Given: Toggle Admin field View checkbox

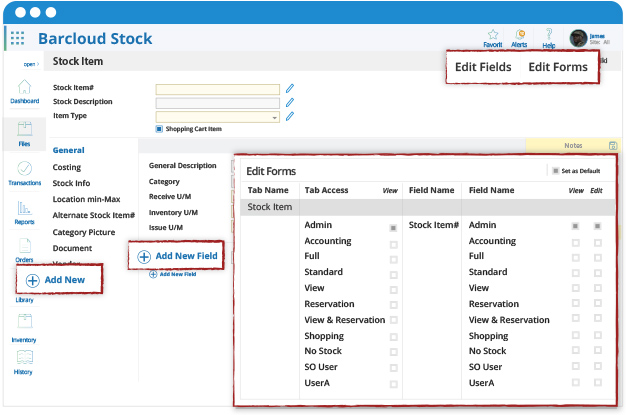Looking at the screenshot, I should (x=575, y=226).
